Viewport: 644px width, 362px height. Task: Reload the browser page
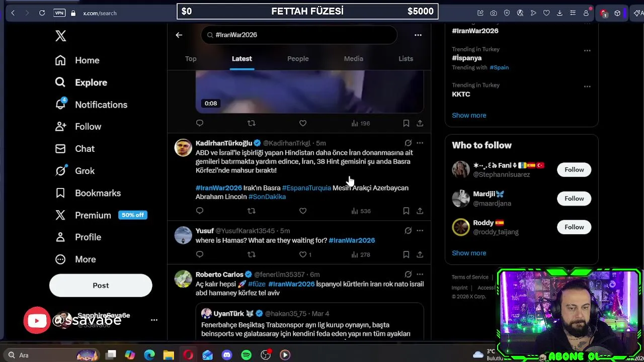42,13
